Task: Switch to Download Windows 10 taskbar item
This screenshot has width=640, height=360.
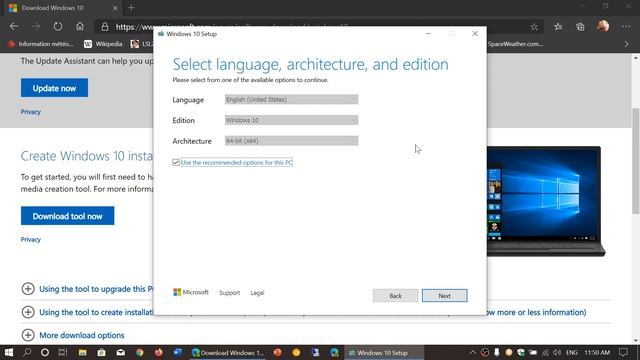Action: pyautogui.click(x=228, y=353)
